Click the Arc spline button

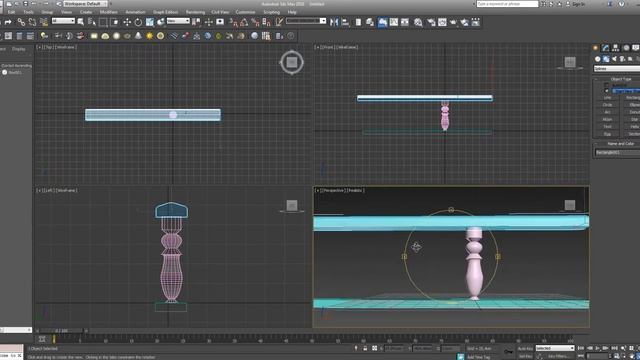coord(607,112)
